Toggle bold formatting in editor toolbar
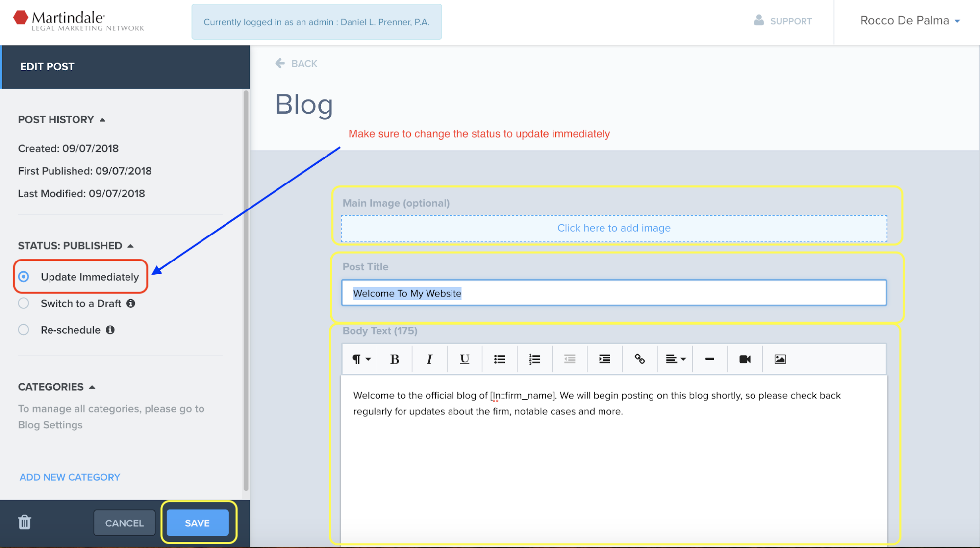This screenshot has width=980, height=548. (394, 359)
